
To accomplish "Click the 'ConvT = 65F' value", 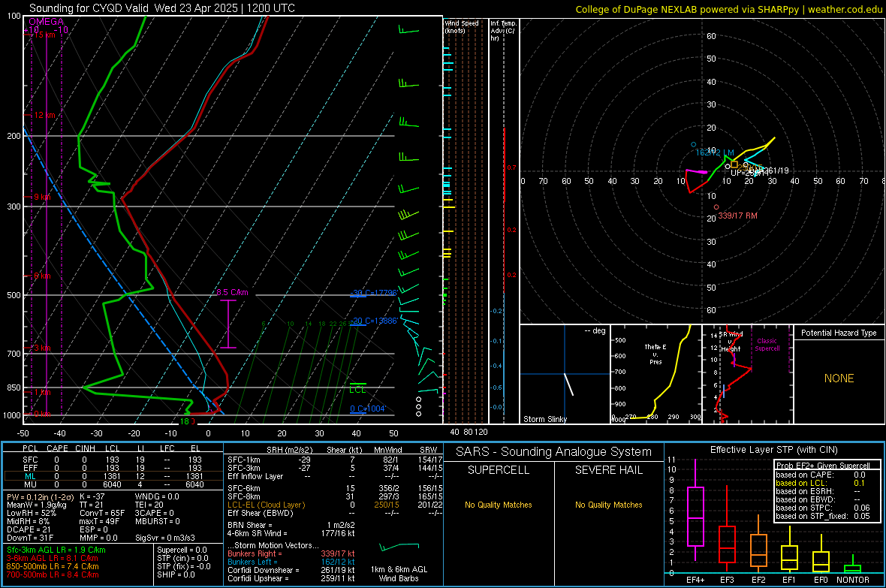I will pyautogui.click(x=101, y=513).
